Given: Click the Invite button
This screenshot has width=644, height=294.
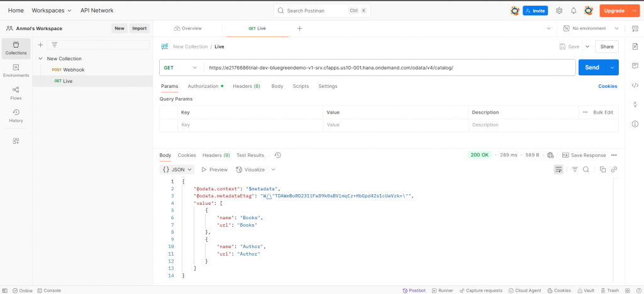Looking at the screenshot, I should 535,11.
